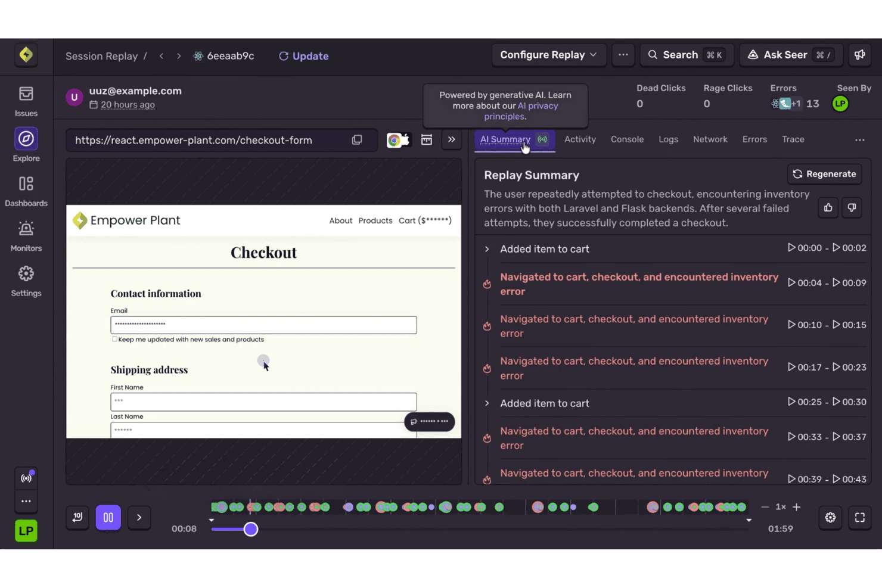Open the Issues section in sidebar
Screen dimensions: 882x588
click(x=26, y=101)
